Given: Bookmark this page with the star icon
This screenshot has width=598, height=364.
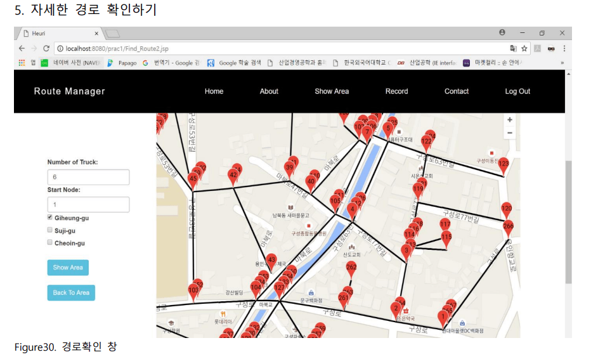Looking at the screenshot, I should point(524,48).
